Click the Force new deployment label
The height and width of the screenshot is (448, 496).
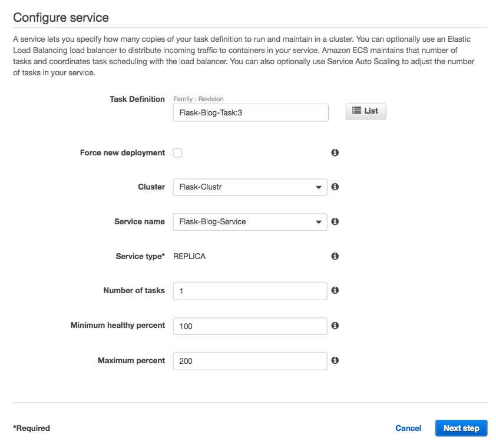pyautogui.click(x=123, y=152)
